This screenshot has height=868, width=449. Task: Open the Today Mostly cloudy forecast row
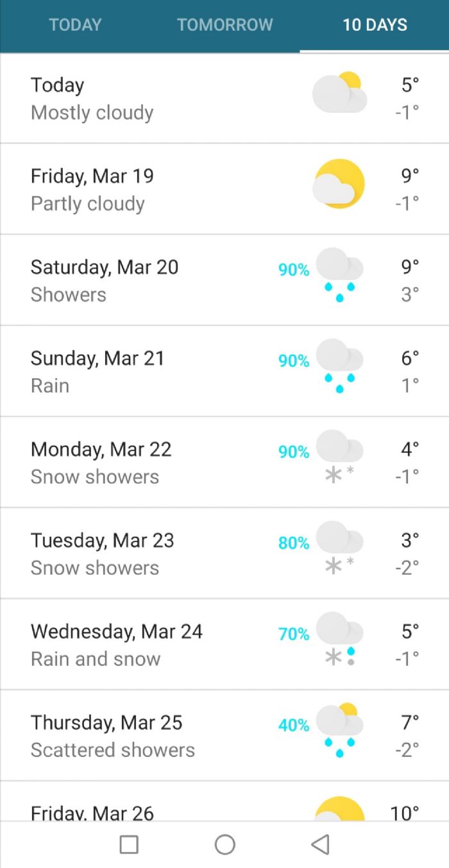click(224, 98)
